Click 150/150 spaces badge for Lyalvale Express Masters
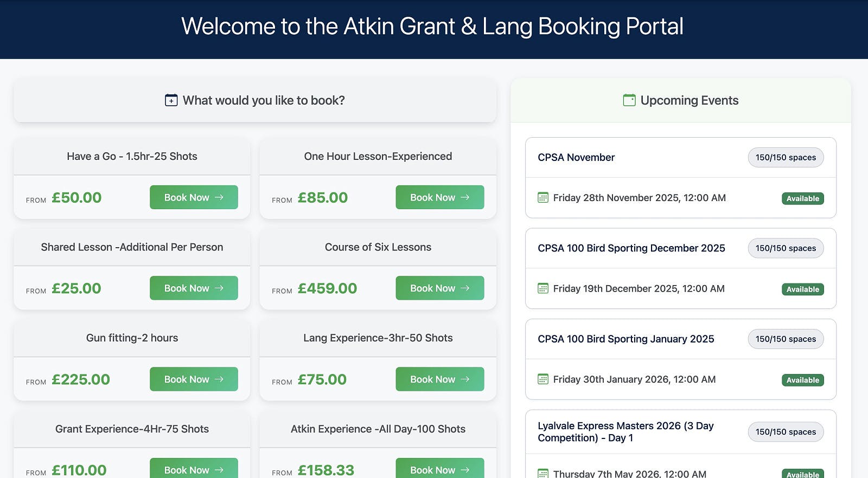Viewport: 868px width, 478px height. coord(786,432)
